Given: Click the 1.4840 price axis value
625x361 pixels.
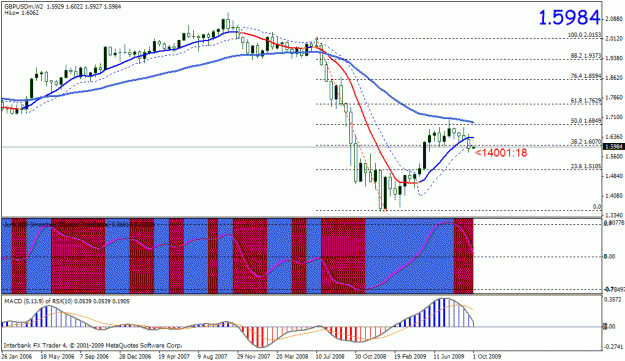Looking at the screenshot, I should (x=614, y=176).
